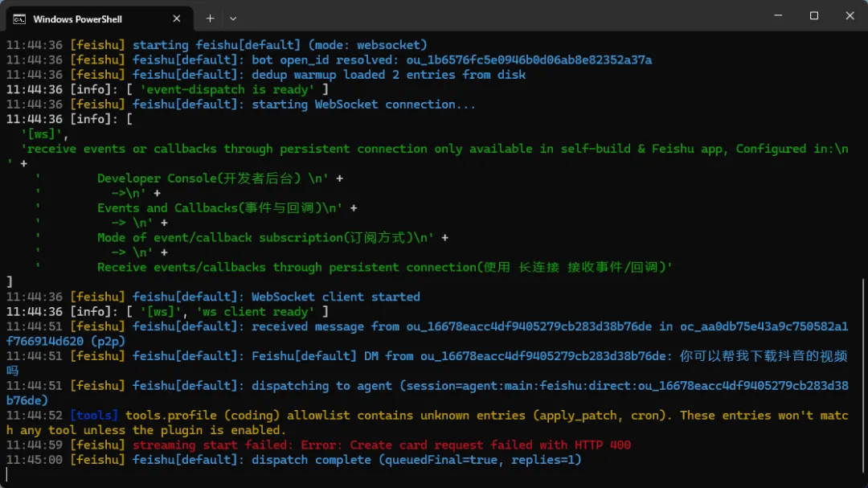Expand the new tab profile dropdown
The height and width of the screenshot is (488, 868).
tap(233, 18)
